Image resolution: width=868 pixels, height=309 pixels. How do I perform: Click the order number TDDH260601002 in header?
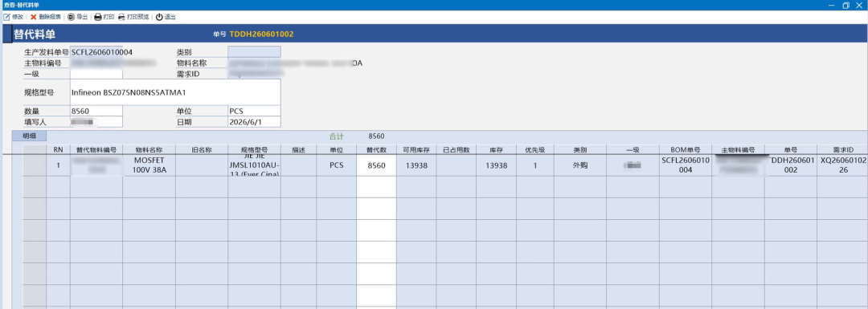(x=261, y=34)
